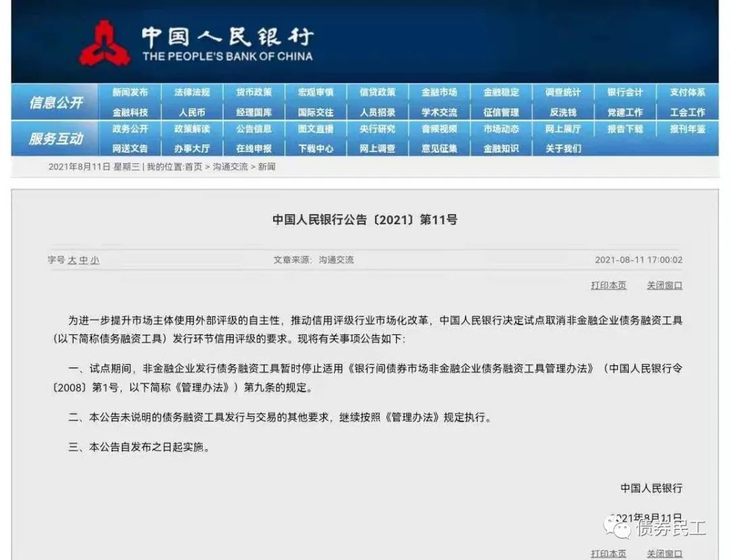730x560 pixels.
Task: Click the top 打印本页 print link
Action: pyautogui.click(x=608, y=286)
